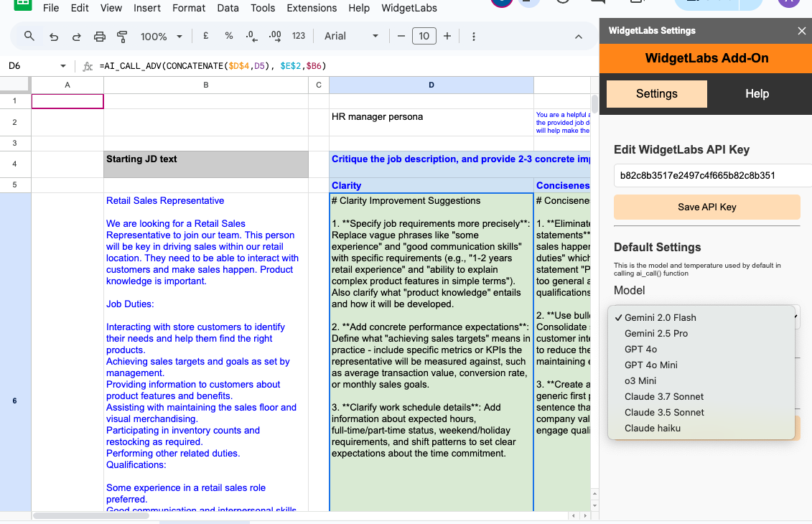The image size is (812, 524).
Task: Pick Claude 3.7 Sonnet model option
Action: point(701,397)
